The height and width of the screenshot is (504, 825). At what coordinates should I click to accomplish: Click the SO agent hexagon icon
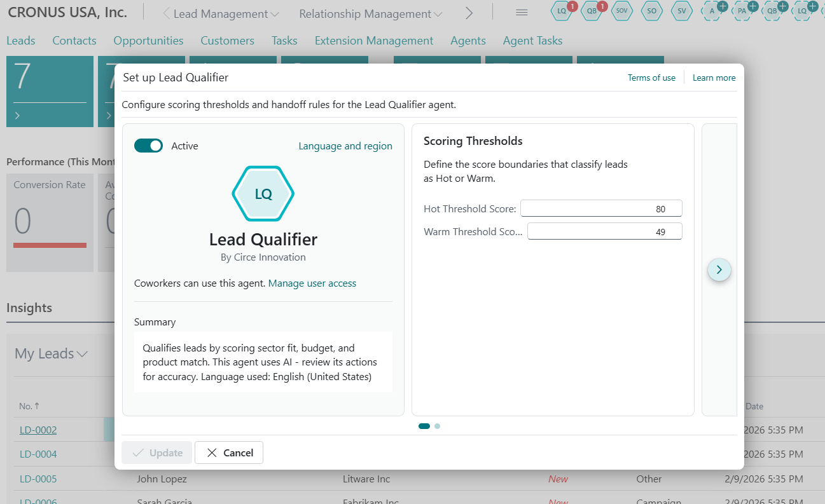tap(652, 11)
